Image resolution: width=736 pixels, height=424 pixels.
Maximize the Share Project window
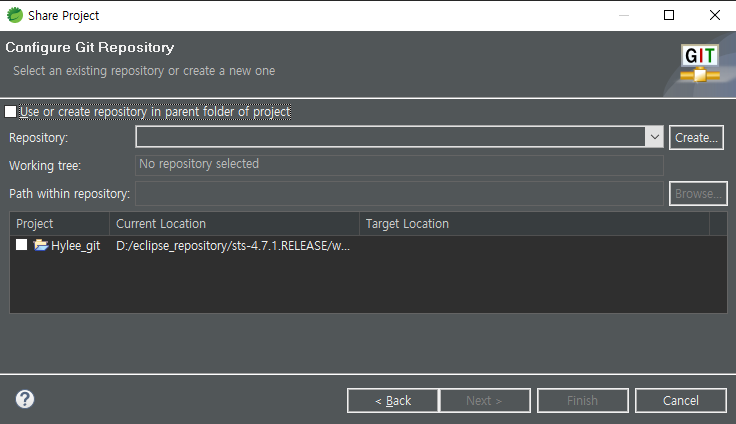(669, 15)
